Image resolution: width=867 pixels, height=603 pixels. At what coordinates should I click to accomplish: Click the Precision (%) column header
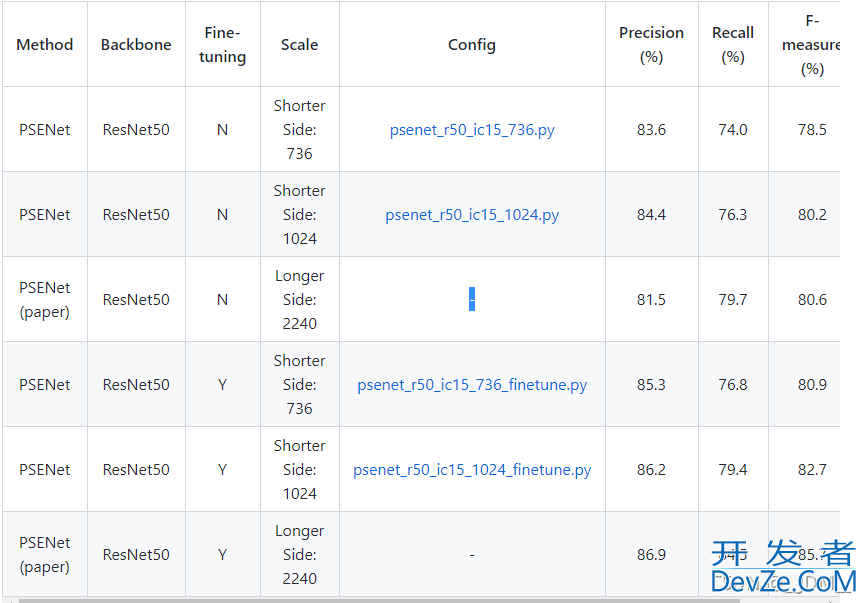(x=651, y=45)
